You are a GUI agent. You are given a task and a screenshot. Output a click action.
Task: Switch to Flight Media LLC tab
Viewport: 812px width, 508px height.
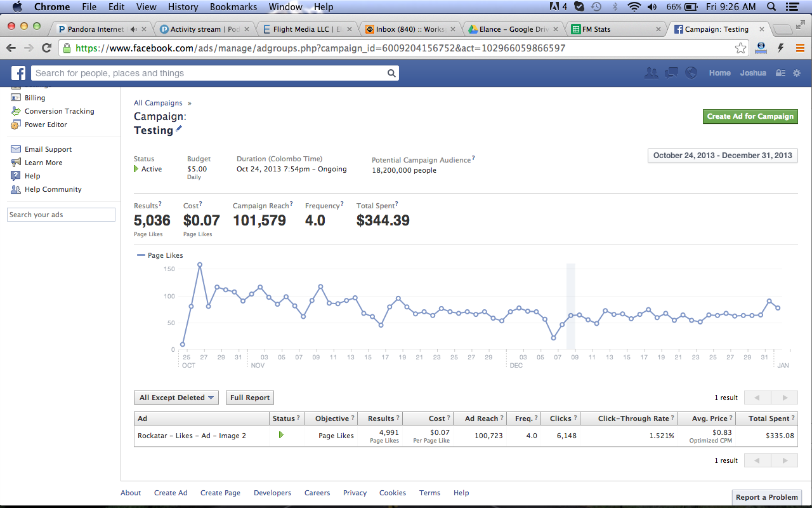307,29
